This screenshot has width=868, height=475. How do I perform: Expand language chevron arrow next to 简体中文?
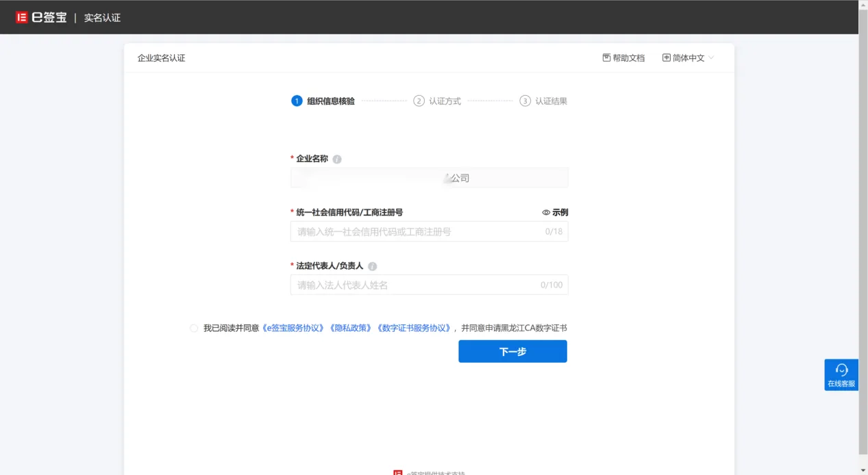pyautogui.click(x=710, y=58)
